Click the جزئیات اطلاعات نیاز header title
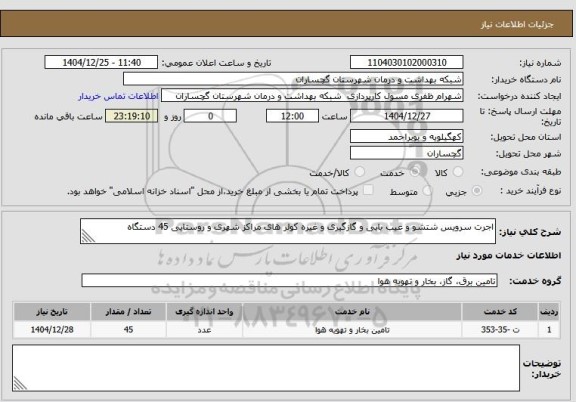This screenshot has height=402, width=576. point(517,25)
